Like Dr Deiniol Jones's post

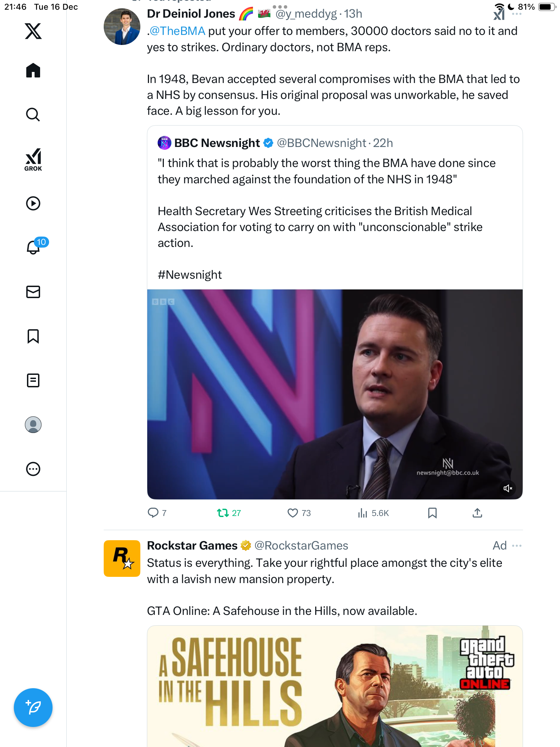tap(293, 513)
